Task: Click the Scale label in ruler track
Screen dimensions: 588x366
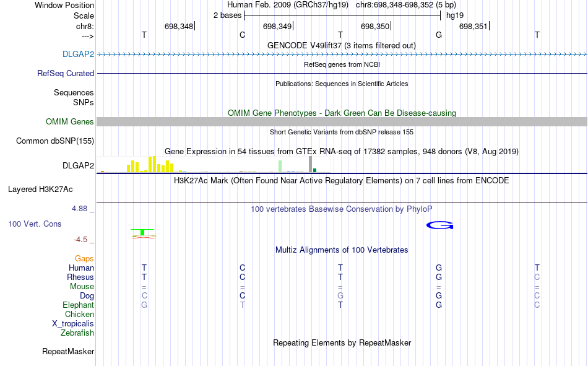Action: tap(84, 15)
